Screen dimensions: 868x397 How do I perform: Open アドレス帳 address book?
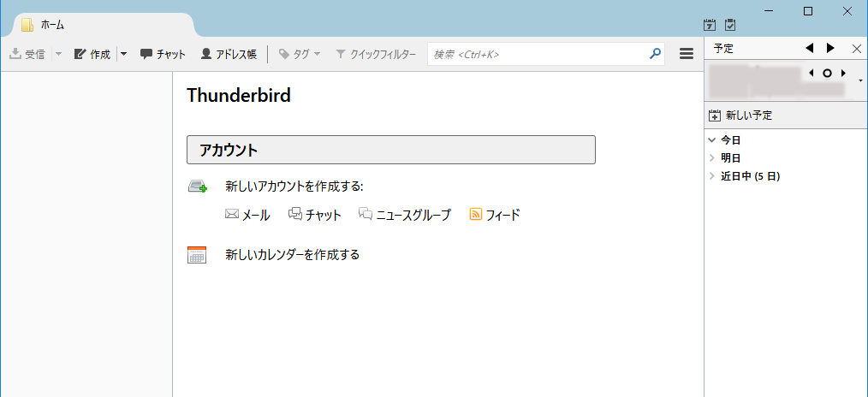[x=229, y=54]
